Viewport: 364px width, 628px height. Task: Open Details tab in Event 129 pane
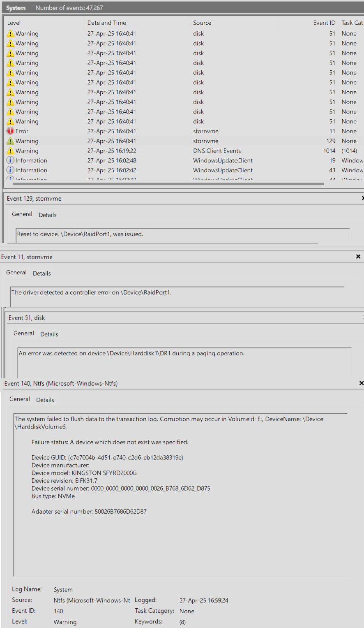[x=48, y=215]
